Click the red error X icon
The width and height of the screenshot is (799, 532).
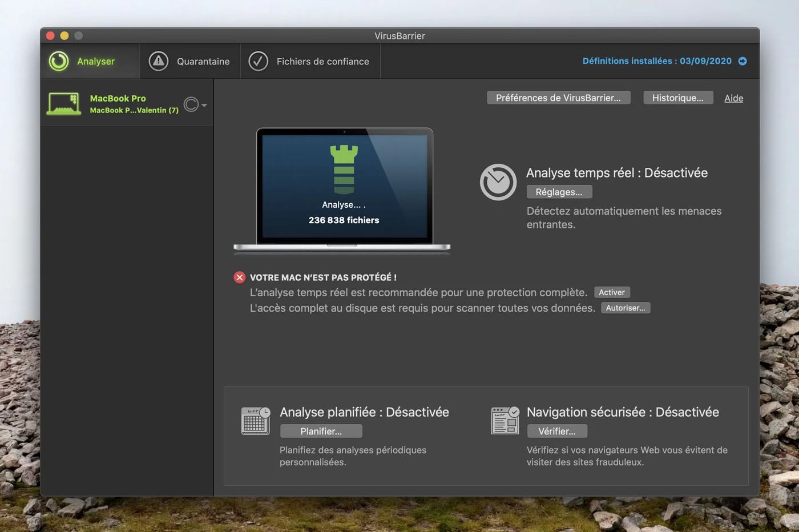tap(240, 277)
